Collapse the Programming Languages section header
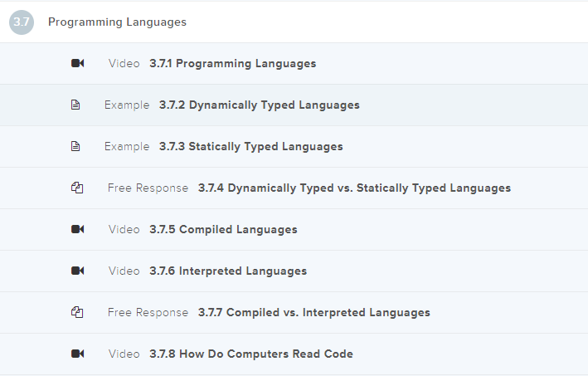Image resolution: width=588 pixels, height=376 pixels. (x=117, y=22)
